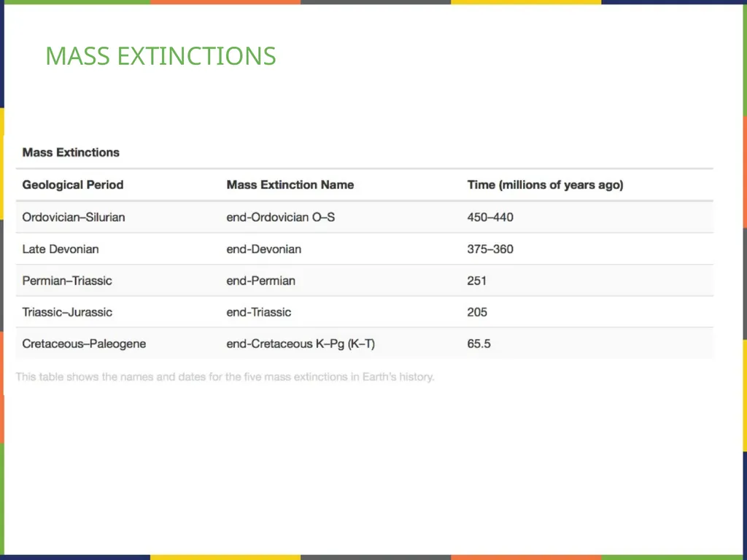Screen dimensions: 747x560
Task: Select the 'Mass Extinctions' table caption heading
Action: point(71,152)
